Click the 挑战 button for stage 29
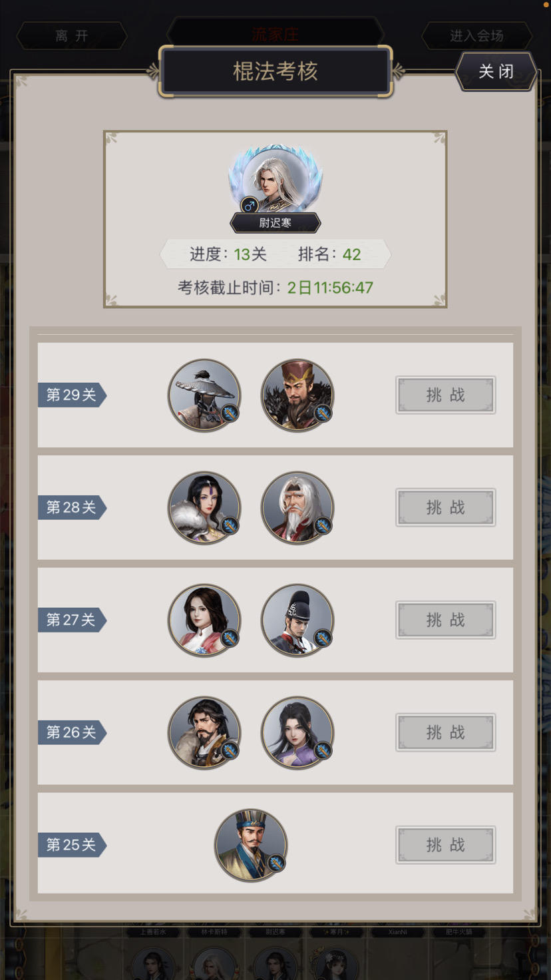The width and height of the screenshot is (551, 980). pos(446,395)
